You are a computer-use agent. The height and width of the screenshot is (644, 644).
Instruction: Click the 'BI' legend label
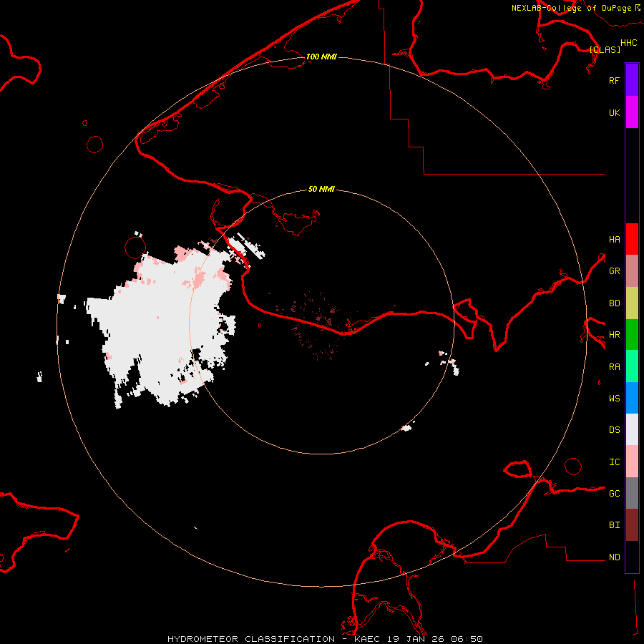614,525
